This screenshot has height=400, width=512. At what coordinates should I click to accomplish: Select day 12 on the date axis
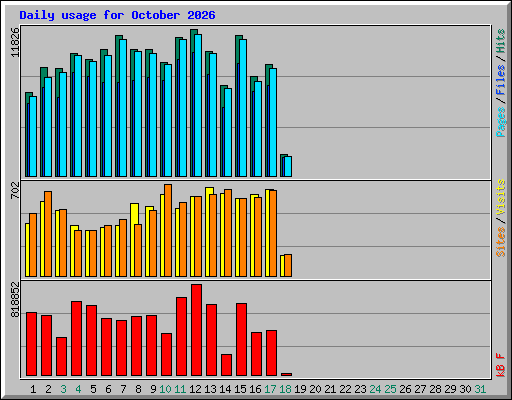pyautogui.click(x=195, y=389)
